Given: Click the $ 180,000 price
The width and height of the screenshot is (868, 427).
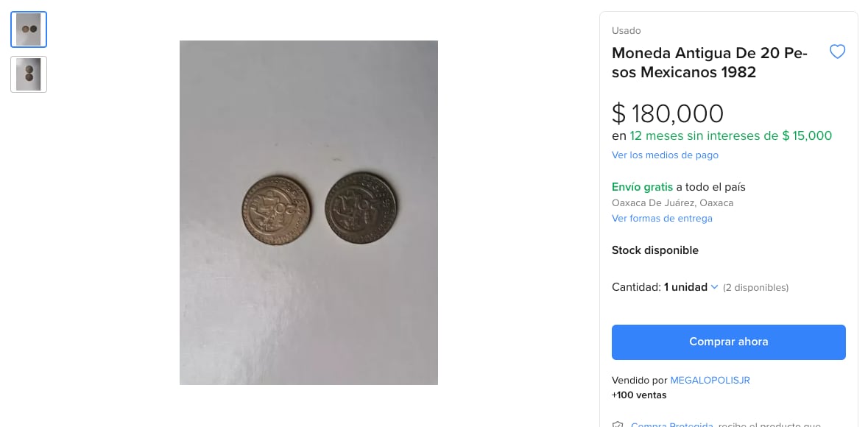Looking at the screenshot, I should point(668,113).
